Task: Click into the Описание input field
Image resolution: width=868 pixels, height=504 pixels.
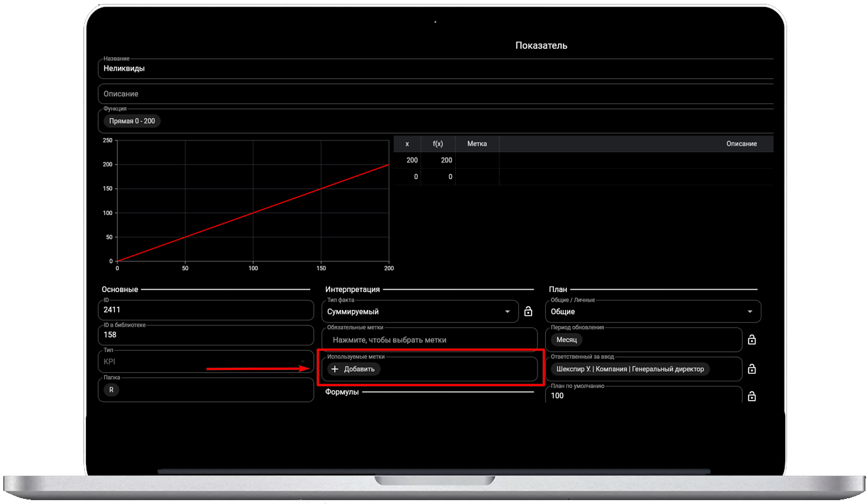Action: (x=385, y=94)
